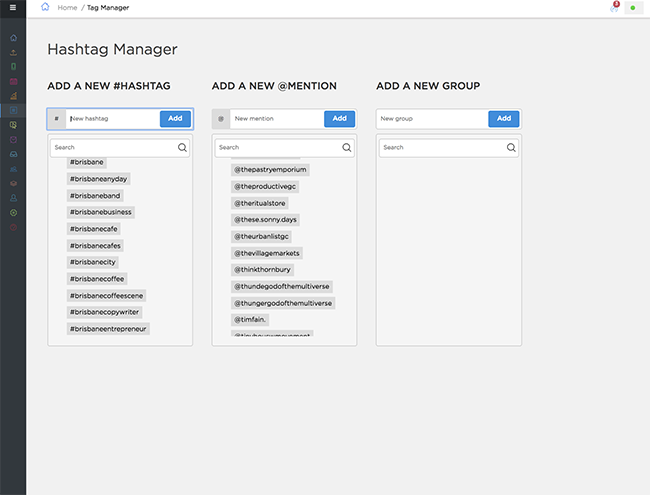
Task: Add the new mention with Add button
Action: click(x=340, y=119)
